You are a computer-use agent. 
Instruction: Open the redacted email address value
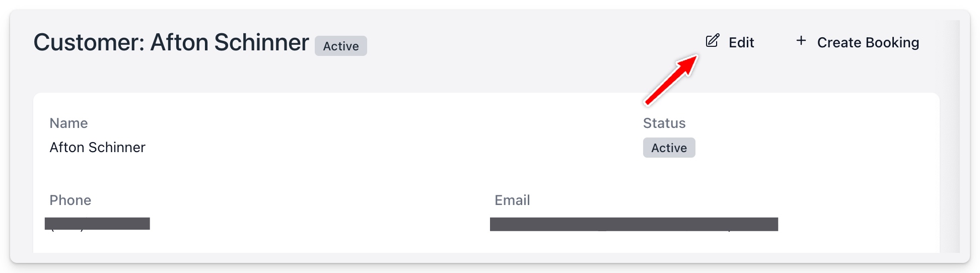coord(634,224)
